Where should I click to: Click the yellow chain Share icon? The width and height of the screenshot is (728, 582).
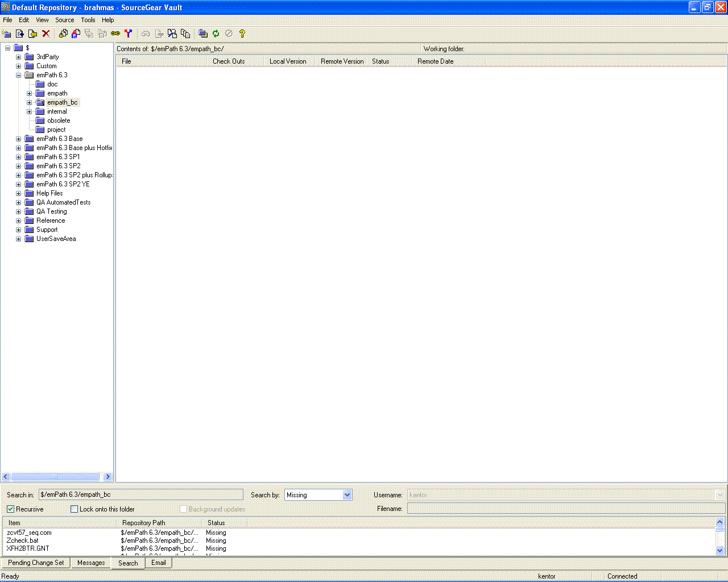115,34
